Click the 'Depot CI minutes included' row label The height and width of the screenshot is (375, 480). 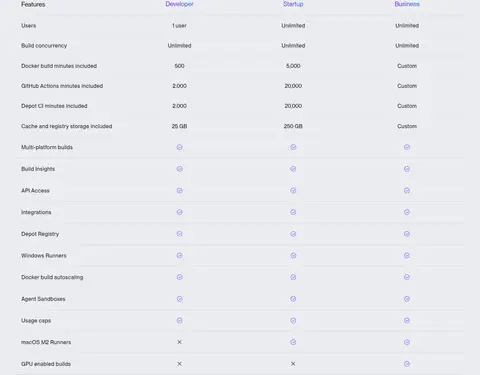pos(54,106)
